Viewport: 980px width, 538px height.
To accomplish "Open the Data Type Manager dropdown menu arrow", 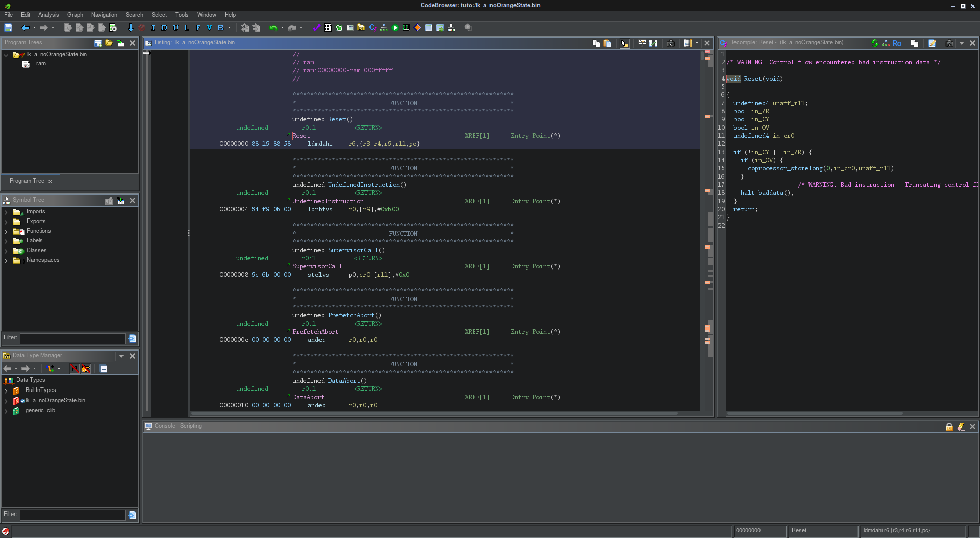I will tap(121, 356).
